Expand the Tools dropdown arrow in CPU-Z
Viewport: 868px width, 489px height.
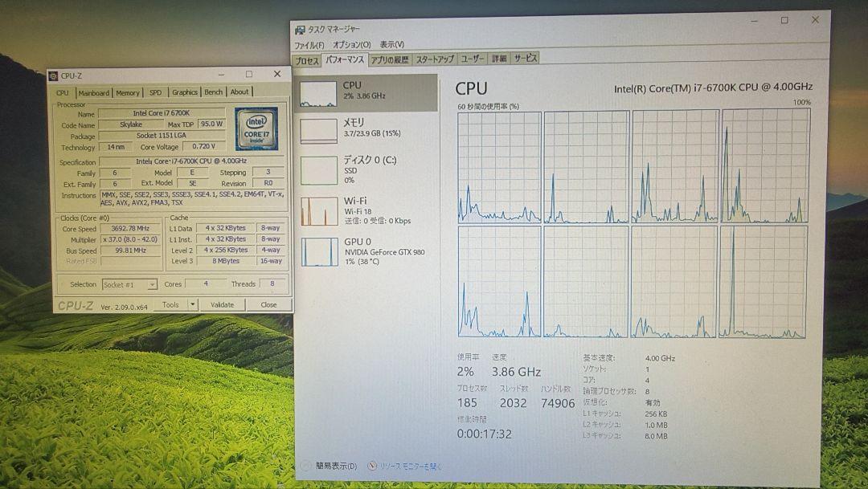[192, 305]
